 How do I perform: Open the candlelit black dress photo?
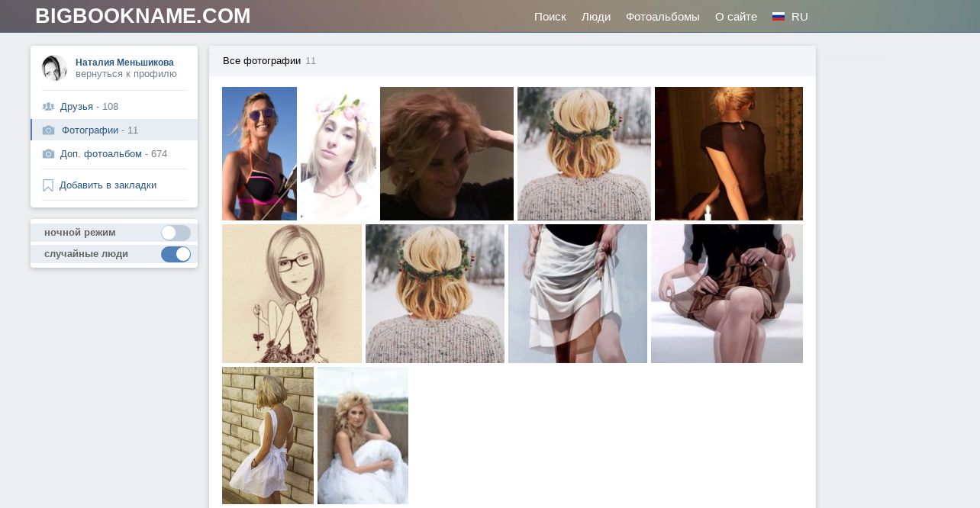click(729, 153)
